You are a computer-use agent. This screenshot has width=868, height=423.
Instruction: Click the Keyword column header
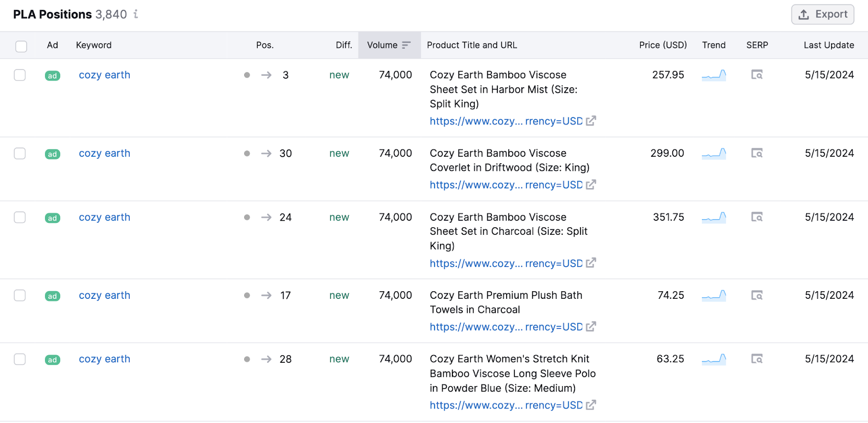93,45
